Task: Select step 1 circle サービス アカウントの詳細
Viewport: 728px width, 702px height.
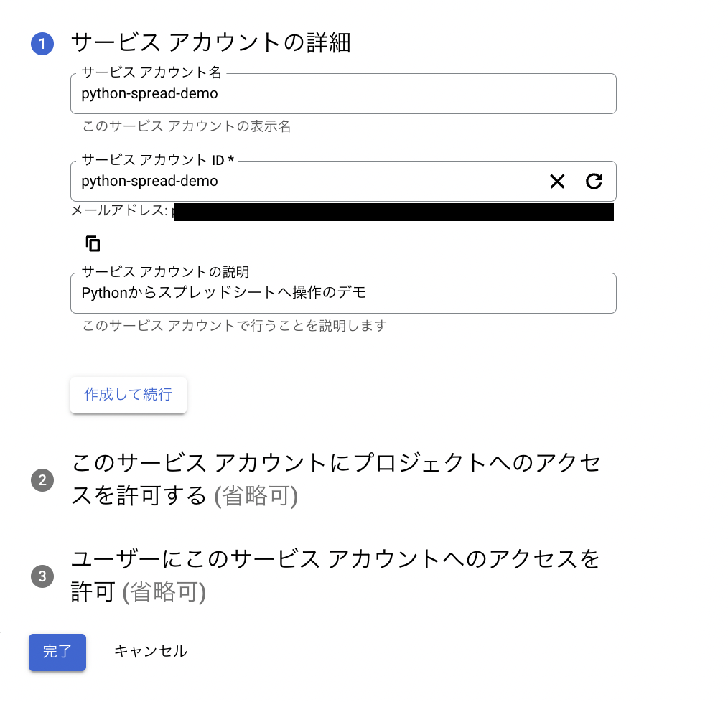Action: [42, 43]
